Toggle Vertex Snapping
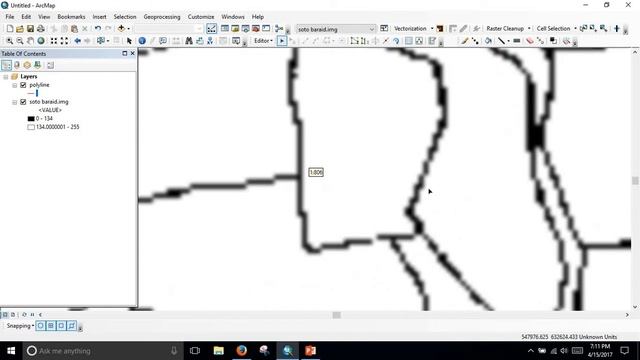 (61, 326)
